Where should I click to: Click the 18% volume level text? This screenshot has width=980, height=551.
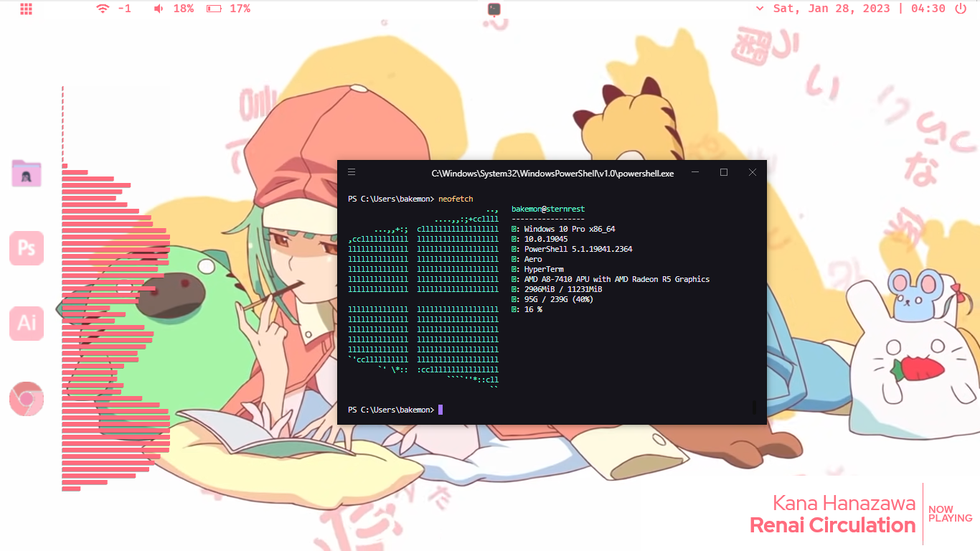pos(184,9)
